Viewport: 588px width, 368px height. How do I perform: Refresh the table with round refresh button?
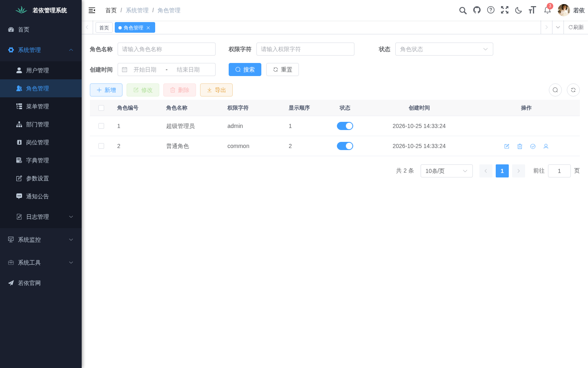coord(573,90)
